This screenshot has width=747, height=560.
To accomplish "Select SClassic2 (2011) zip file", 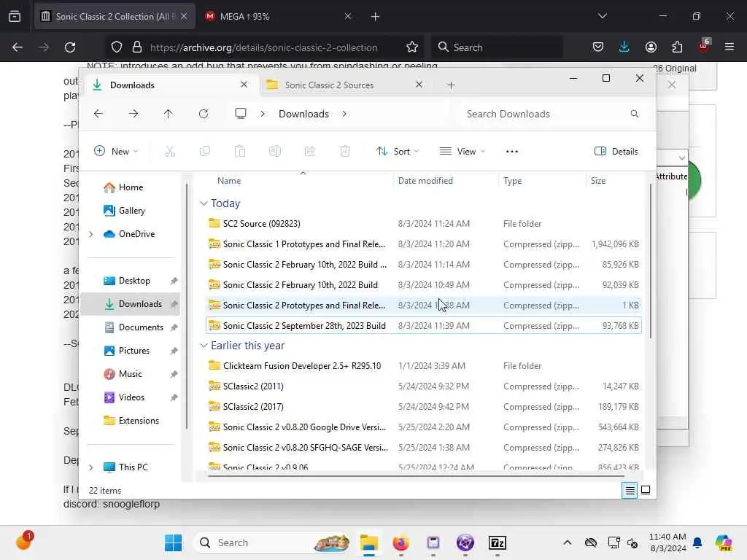I will (x=423, y=386).
